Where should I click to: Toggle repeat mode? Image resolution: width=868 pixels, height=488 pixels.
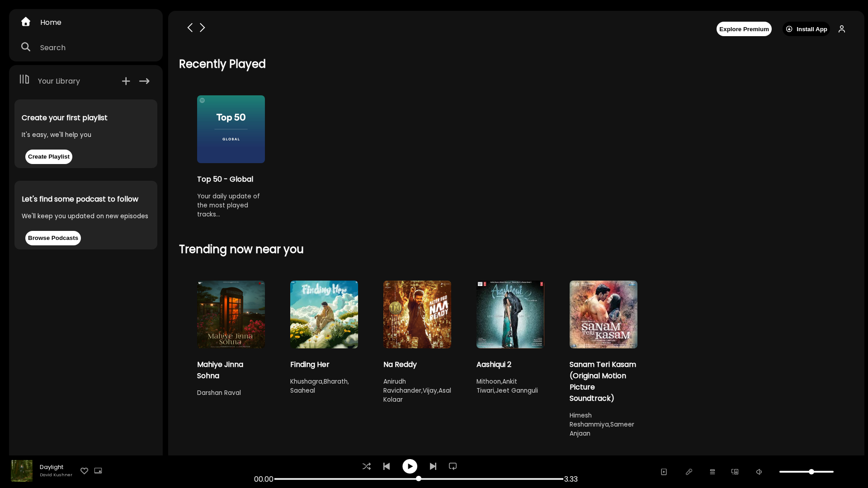pos(453,466)
